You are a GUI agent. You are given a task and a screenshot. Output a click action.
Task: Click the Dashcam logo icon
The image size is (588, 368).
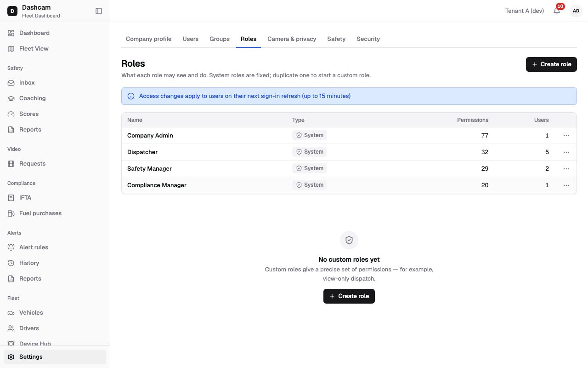(x=12, y=11)
